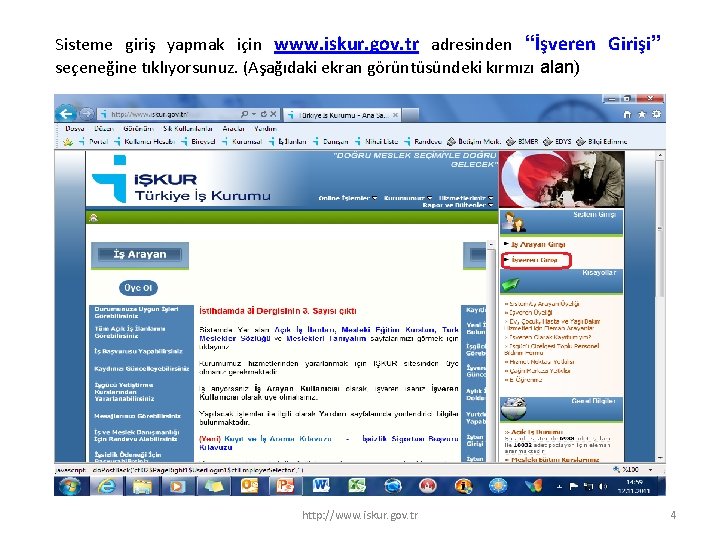Click the İŞKUR Türkiye İş Kurumu logo
This screenshot has width=720, height=540.
181,180
